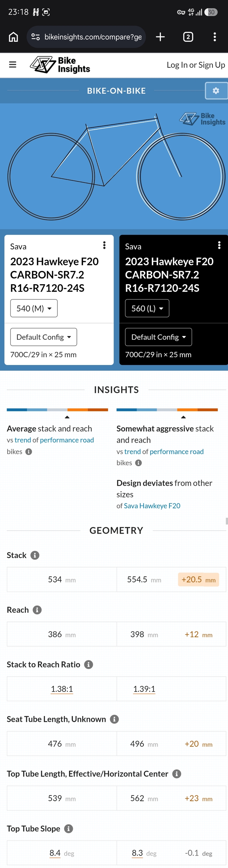
Task: Open options menu for the 540 (M) bike card
Action: tap(104, 245)
